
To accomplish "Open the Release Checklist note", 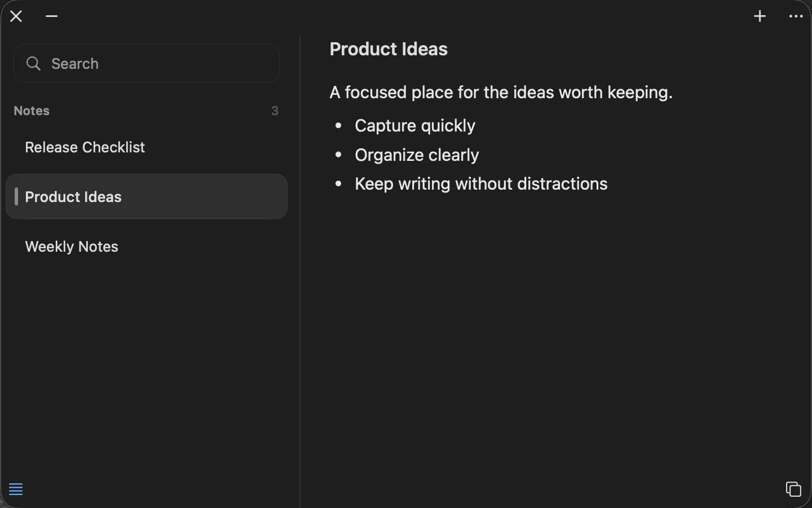I will click(x=147, y=147).
